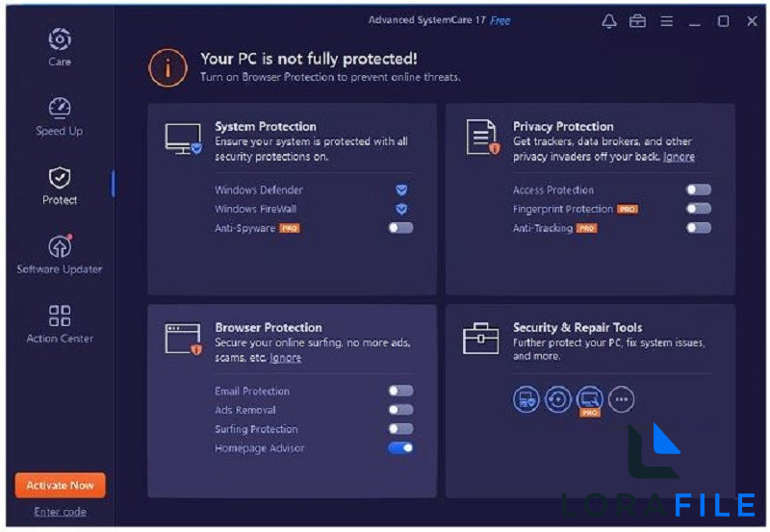
Task: Click the Security & Repair Tools heading
Action: point(577,327)
